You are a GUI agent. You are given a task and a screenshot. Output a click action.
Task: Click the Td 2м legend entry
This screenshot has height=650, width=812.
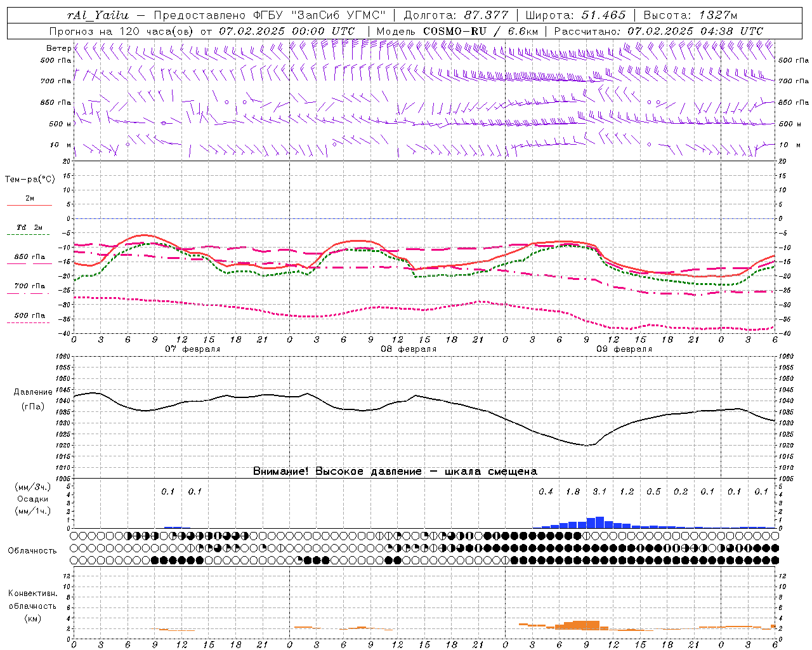(29, 227)
